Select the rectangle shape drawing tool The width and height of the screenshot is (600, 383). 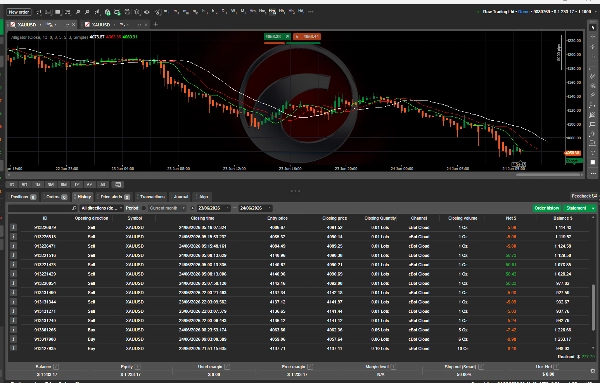[x=593, y=124]
